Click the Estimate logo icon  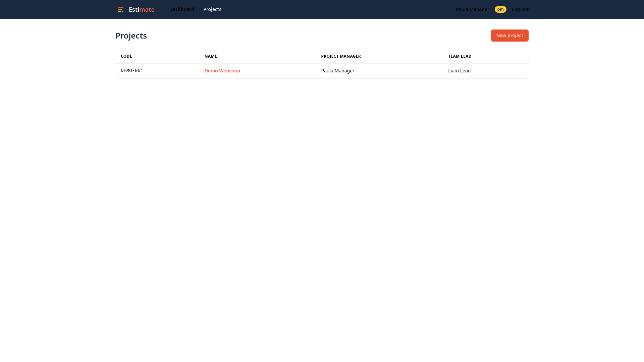[x=121, y=9]
